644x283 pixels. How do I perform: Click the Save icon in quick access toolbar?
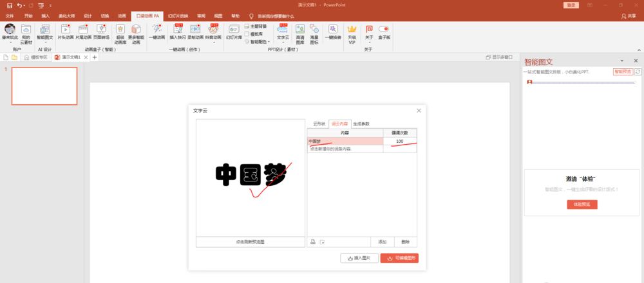coord(10,5)
